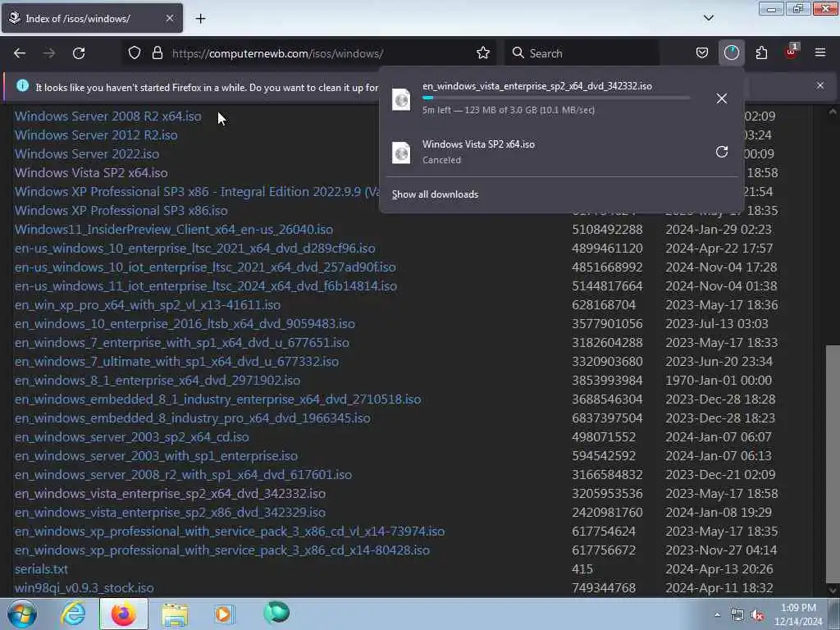Reload the current page

tap(79, 53)
